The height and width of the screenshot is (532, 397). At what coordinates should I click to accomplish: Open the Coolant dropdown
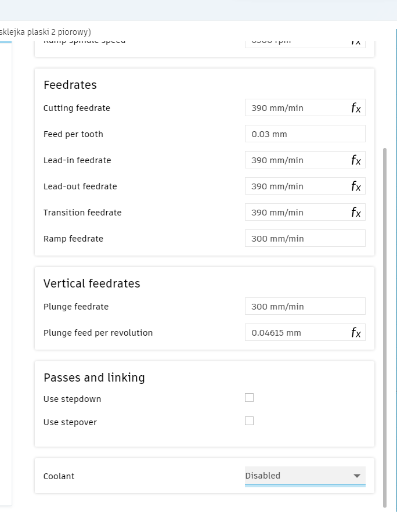pyautogui.click(x=305, y=476)
